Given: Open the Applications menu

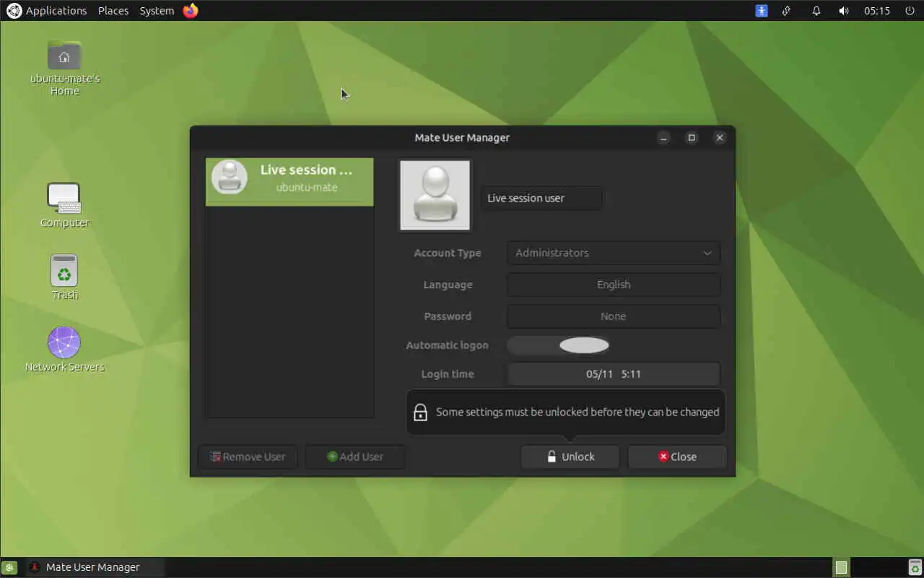Looking at the screenshot, I should [56, 11].
